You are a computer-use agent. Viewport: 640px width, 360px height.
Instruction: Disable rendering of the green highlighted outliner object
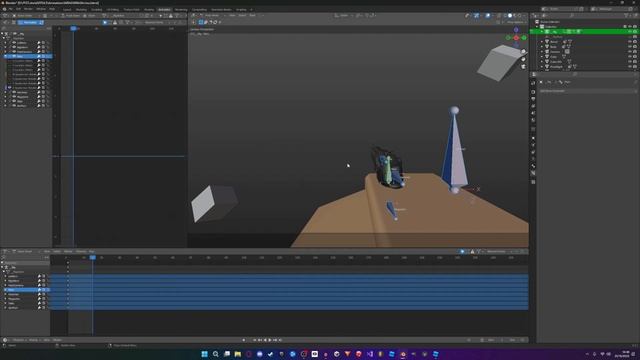635,31
